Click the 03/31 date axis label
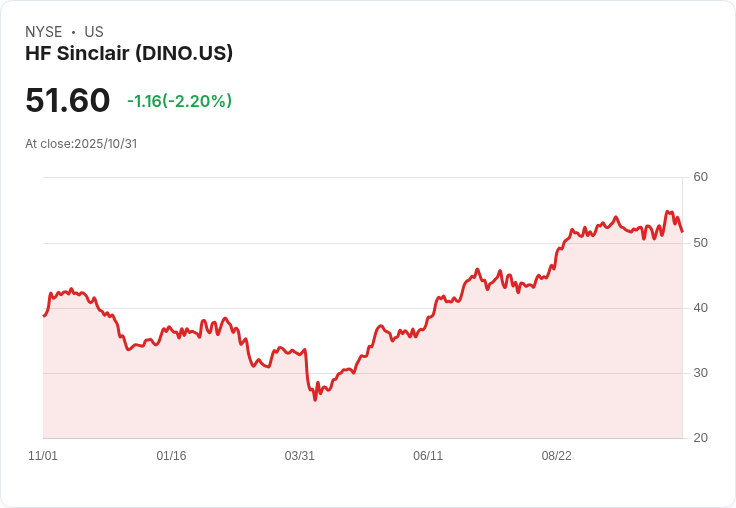Image resolution: width=736 pixels, height=508 pixels. click(299, 456)
